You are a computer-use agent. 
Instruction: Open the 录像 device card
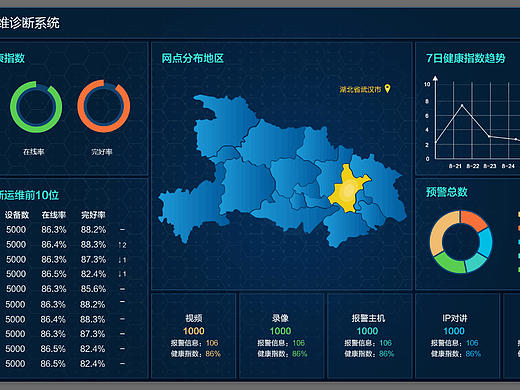[x=282, y=336]
